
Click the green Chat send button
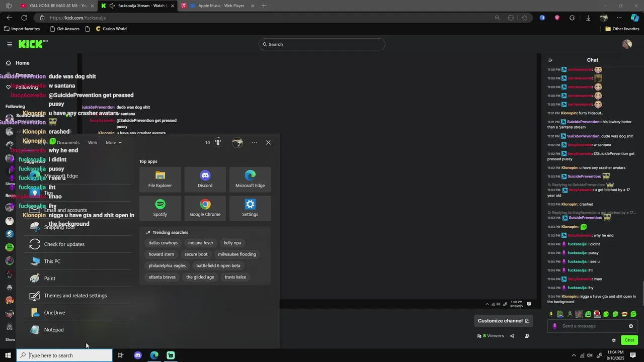click(x=629, y=340)
